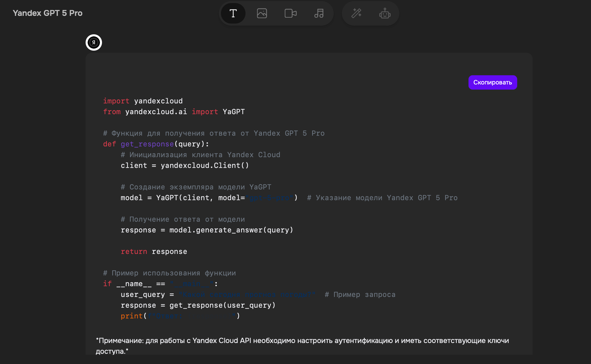This screenshot has width=591, height=364.
Task: Click the comment about Yandex GPT 5 Pro function
Action: coord(214,133)
